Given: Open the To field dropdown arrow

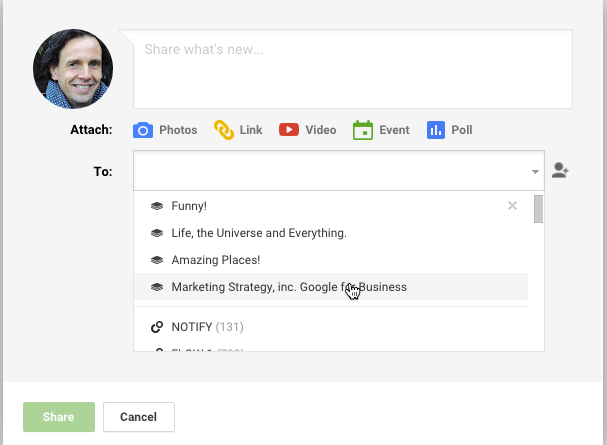Looking at the screenshot, I should click(x=535, y=171).
